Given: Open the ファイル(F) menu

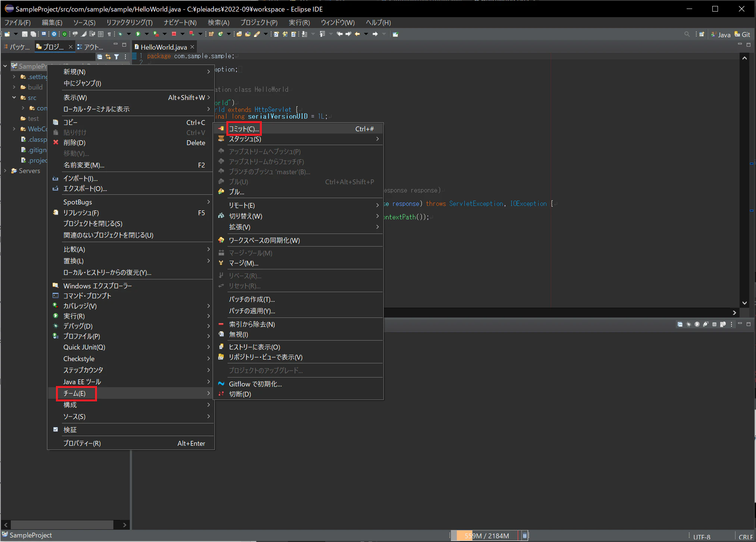Looking at the screenshot, I should coord(18,22).
